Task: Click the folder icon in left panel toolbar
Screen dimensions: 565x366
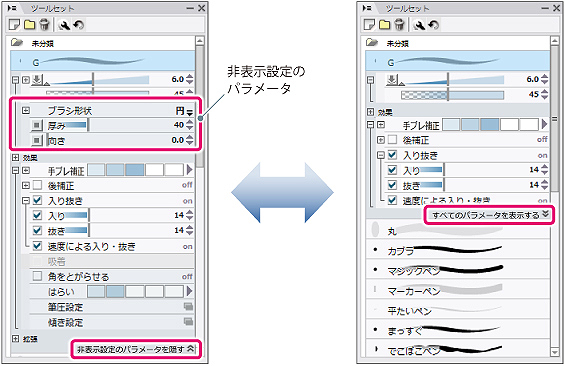Action: coord(30,24)
